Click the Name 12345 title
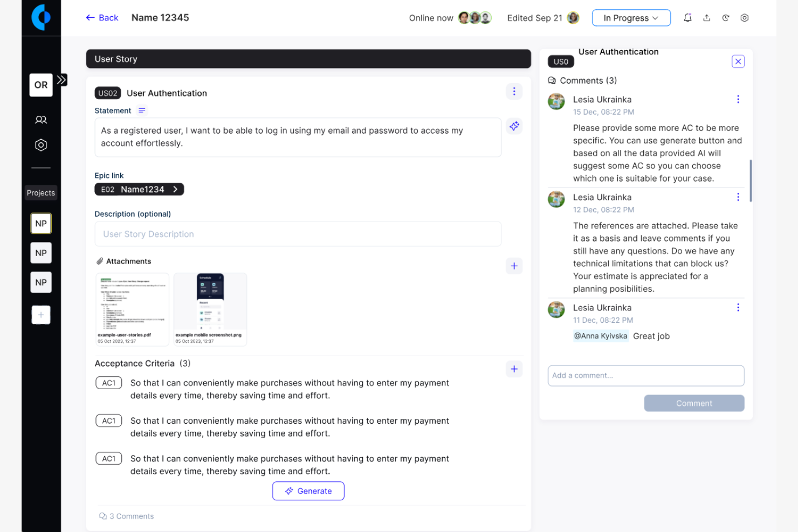 [160, 18]
